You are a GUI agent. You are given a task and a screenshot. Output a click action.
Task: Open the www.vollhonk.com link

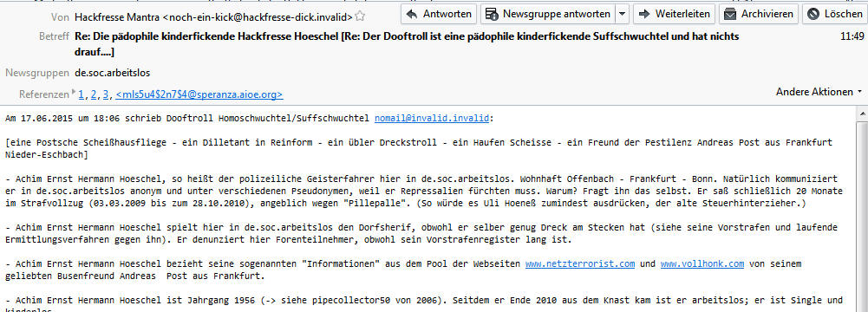point(702,263)
